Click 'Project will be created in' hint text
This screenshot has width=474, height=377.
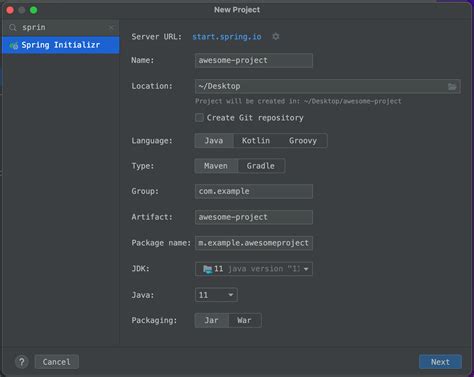pos(298,101)
